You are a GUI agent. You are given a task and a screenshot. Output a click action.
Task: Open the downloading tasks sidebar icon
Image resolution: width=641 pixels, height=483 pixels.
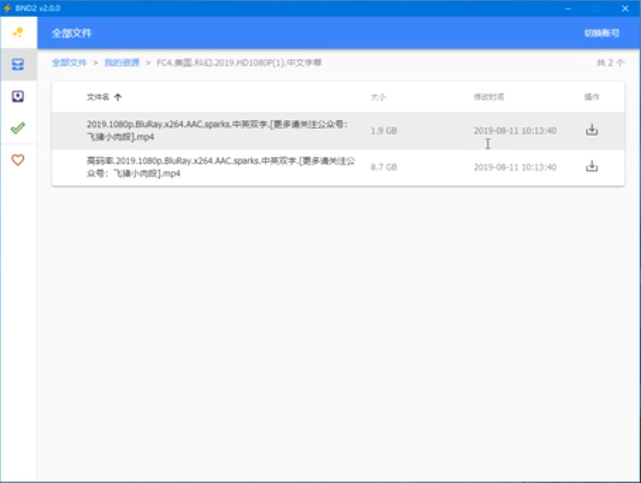click(18, 96)
